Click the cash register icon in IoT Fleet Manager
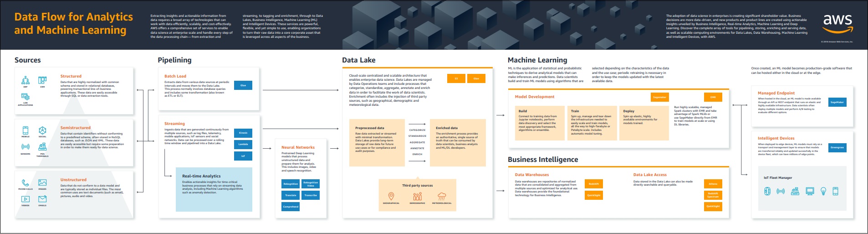868x234 pixels. point(795,191)
